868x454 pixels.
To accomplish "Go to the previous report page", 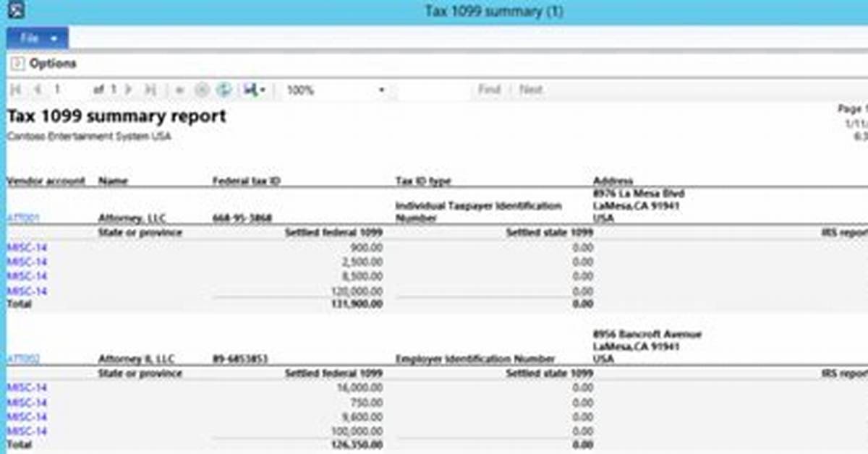I will click(37, 90).
